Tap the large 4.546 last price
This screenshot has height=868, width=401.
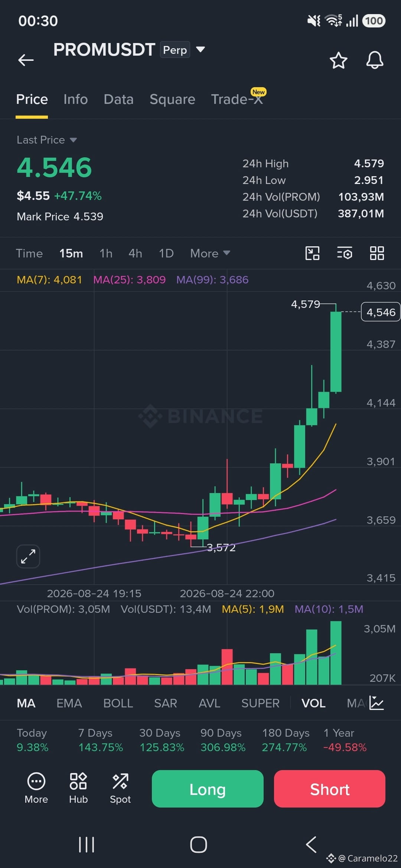(x=54, y=167)
